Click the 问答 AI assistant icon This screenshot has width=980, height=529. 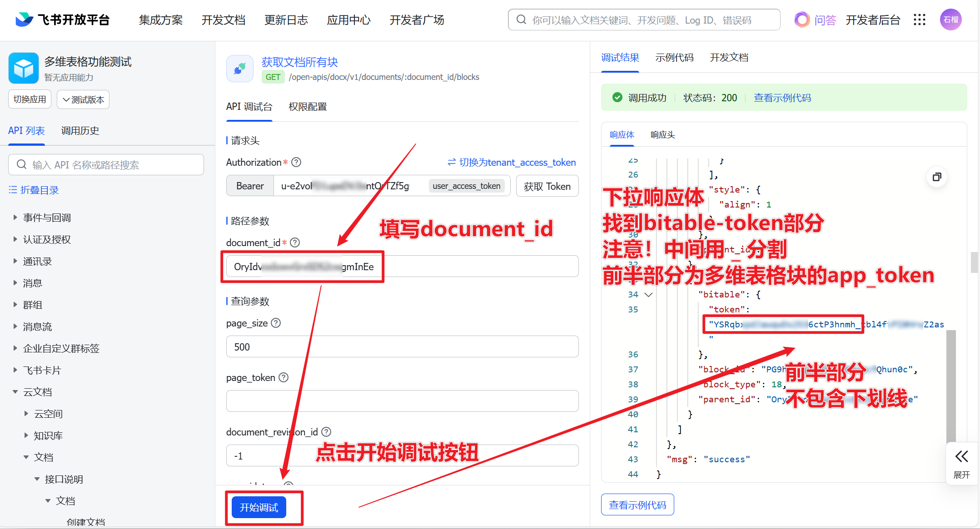802,20
